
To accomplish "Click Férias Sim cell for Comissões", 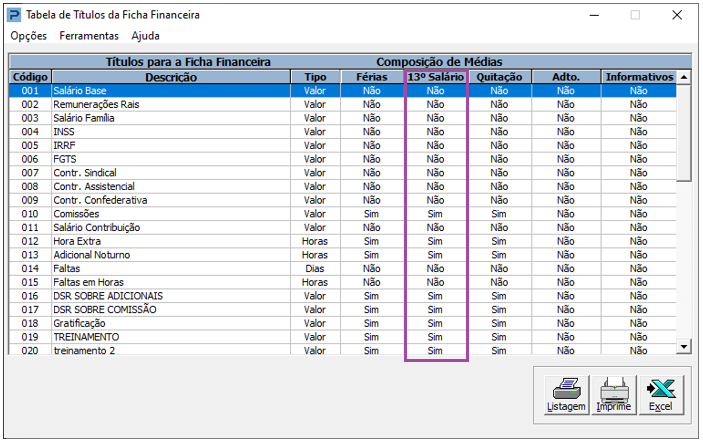I will [x=372, y=214].
